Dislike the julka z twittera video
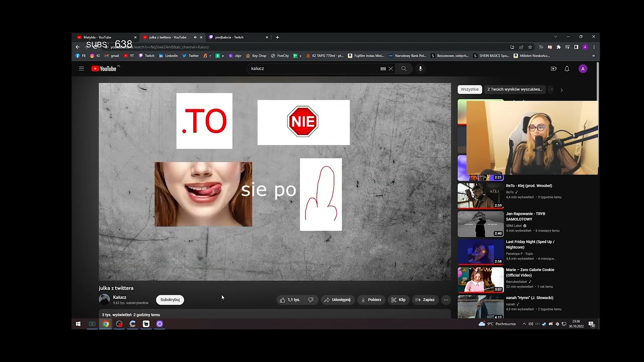The width and height of the screenshot is (644, 362). click(x=311, y=300)
